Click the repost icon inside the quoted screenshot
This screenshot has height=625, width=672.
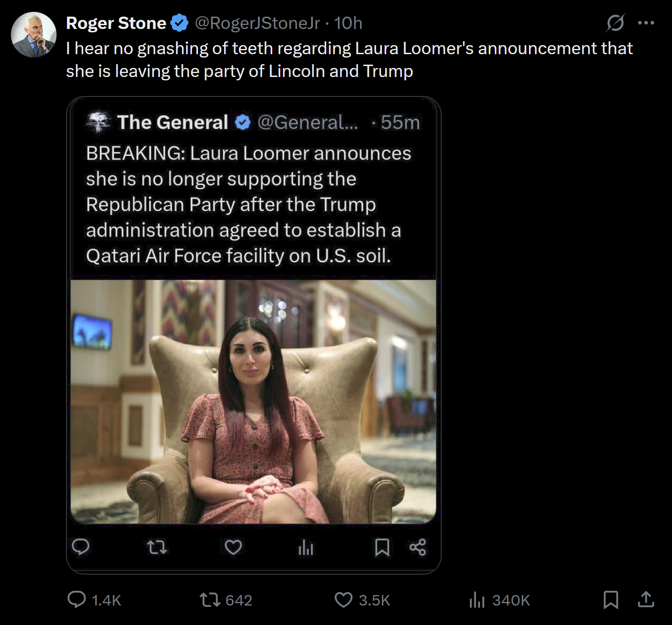coord(157,548)
